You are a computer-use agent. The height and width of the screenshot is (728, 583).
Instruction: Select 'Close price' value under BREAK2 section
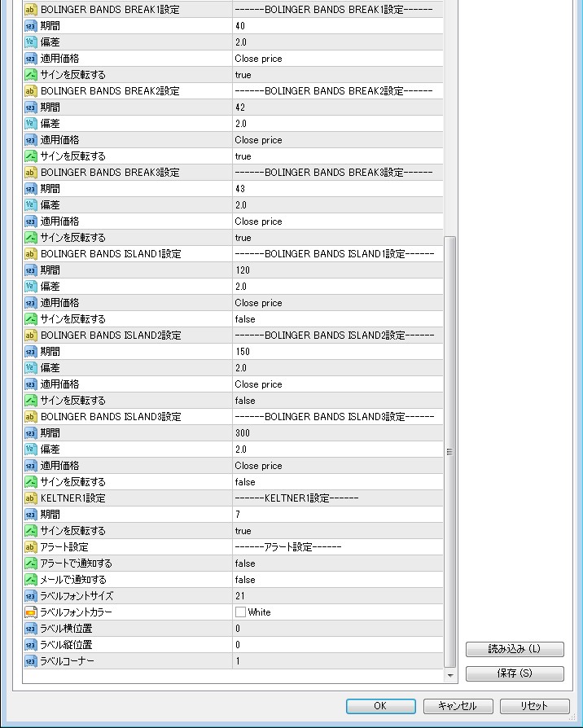coord(259,140)
